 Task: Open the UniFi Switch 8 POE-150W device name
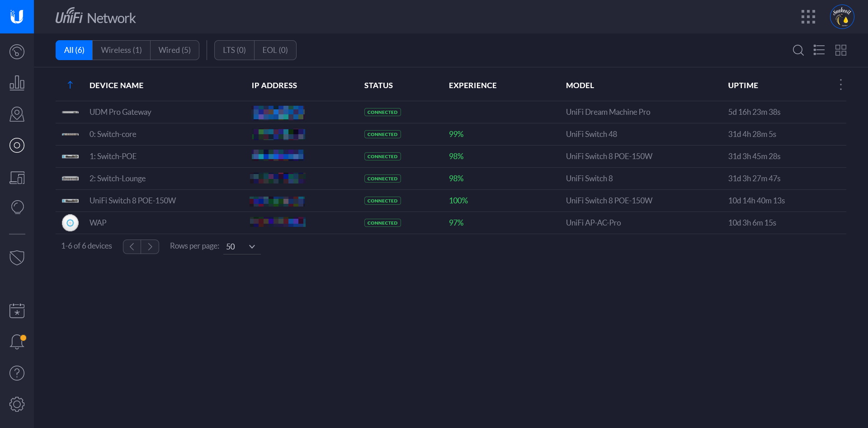click(132, 201)
